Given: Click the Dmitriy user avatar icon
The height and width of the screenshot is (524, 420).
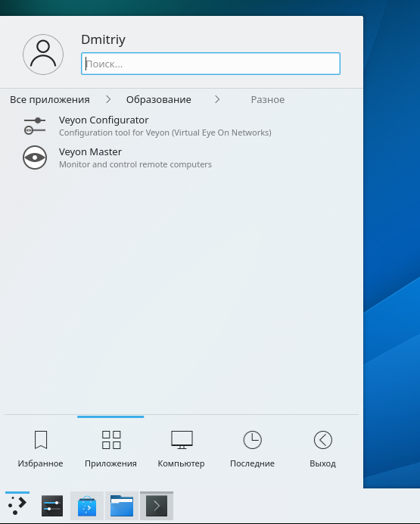Looking at the screenshot, I should click(43, 55).
